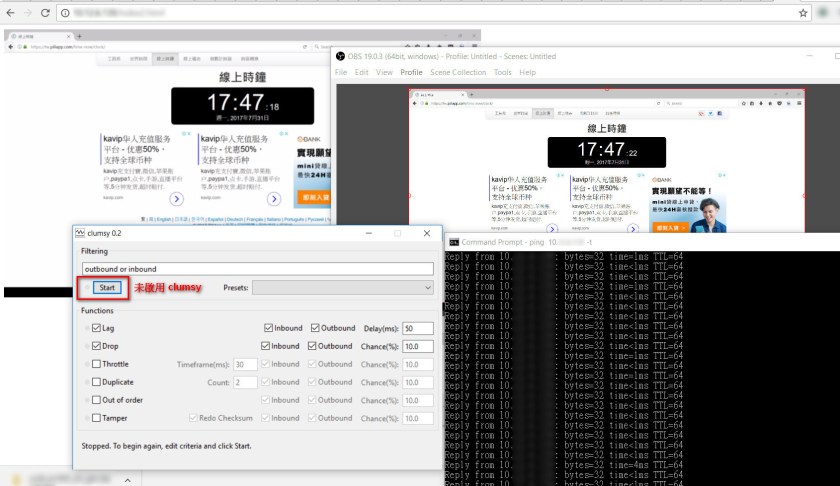Open the Scene Collection menu in OBS
This screenshot has width=840, height=486.
pyautogui.click(x=457, y=72)
